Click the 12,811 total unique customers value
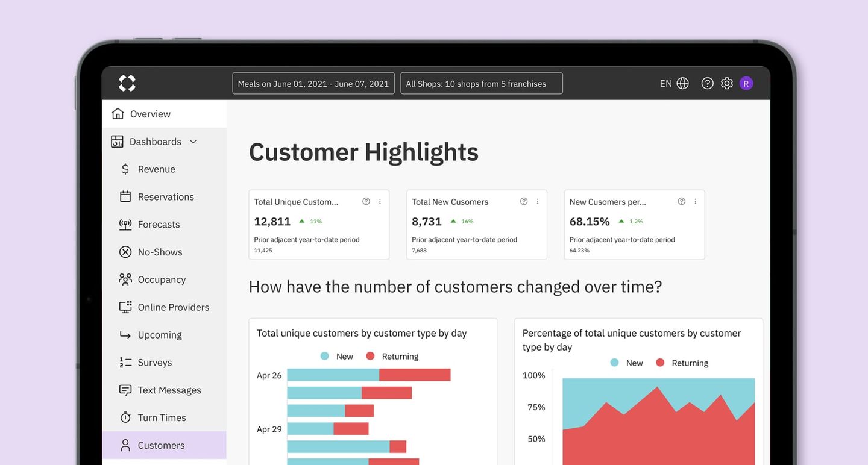Screen dimensions: 868x465 [x=272, y=221]
